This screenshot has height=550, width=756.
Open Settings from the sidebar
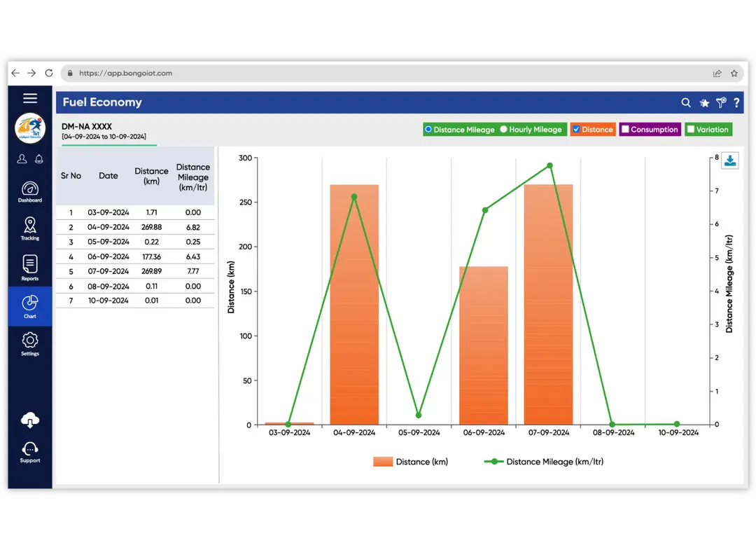29,344
